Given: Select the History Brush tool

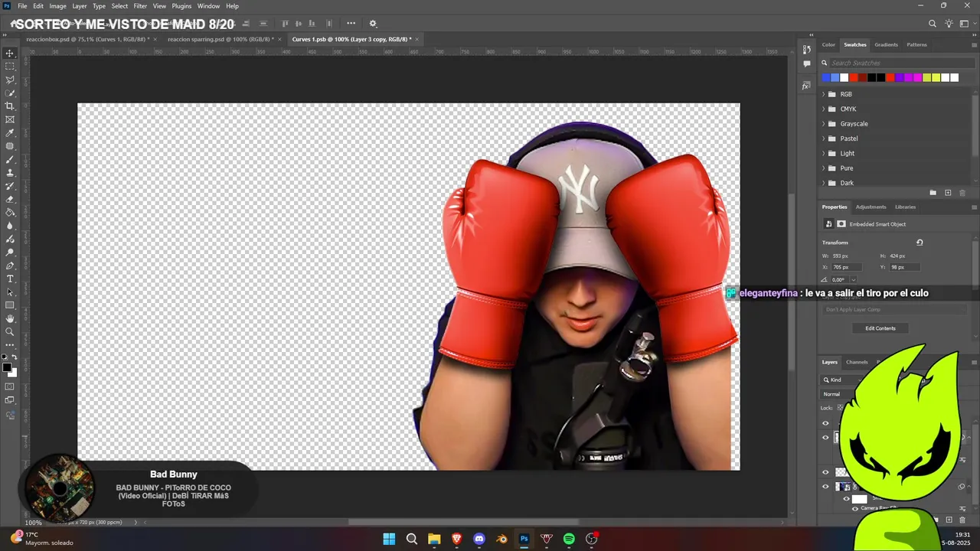Looking at the screenshot, I should [10, 186].
